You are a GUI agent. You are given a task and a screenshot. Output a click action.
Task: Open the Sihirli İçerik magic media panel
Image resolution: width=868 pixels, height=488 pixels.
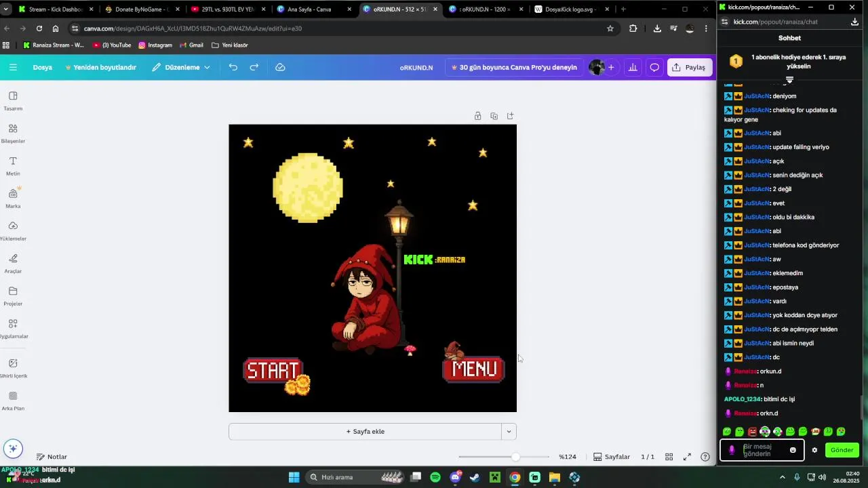tap(13, 368)
